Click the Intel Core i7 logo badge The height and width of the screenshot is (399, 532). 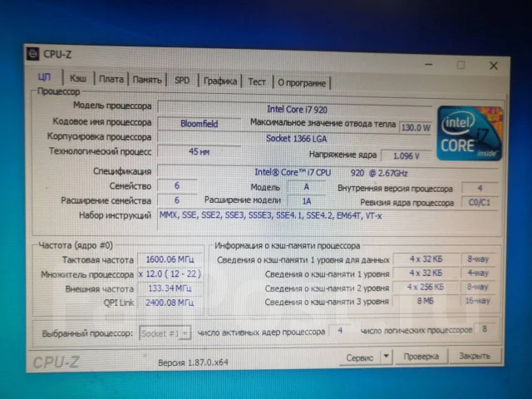click(470, 133)
